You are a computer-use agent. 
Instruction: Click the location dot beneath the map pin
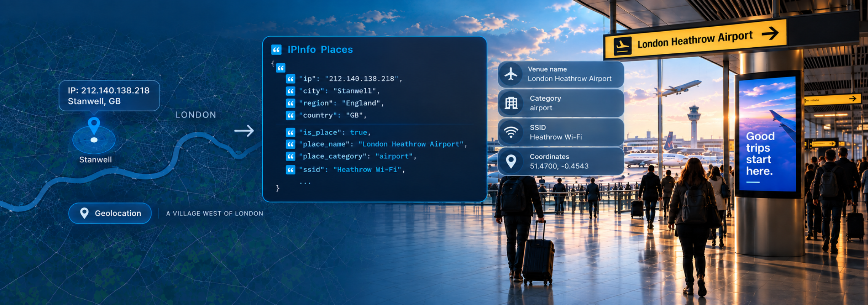click(94, 140)
